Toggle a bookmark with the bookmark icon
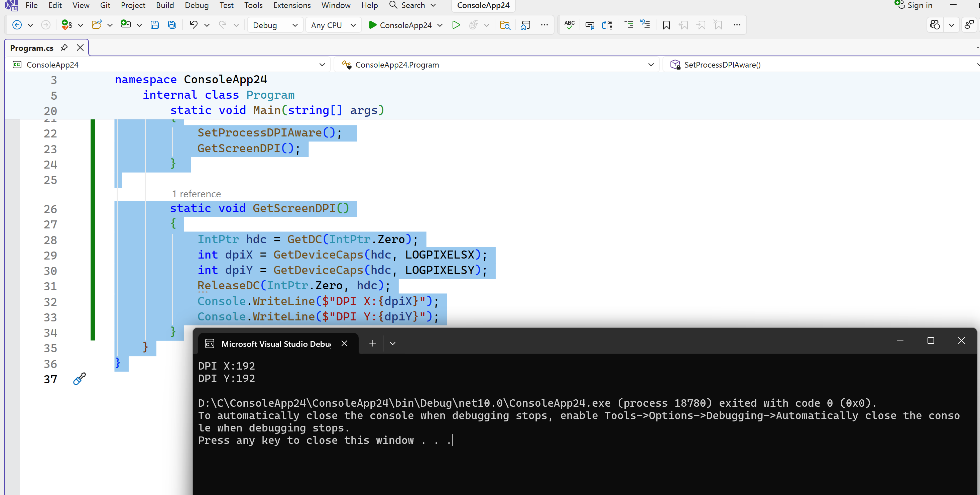 [666, 25]
